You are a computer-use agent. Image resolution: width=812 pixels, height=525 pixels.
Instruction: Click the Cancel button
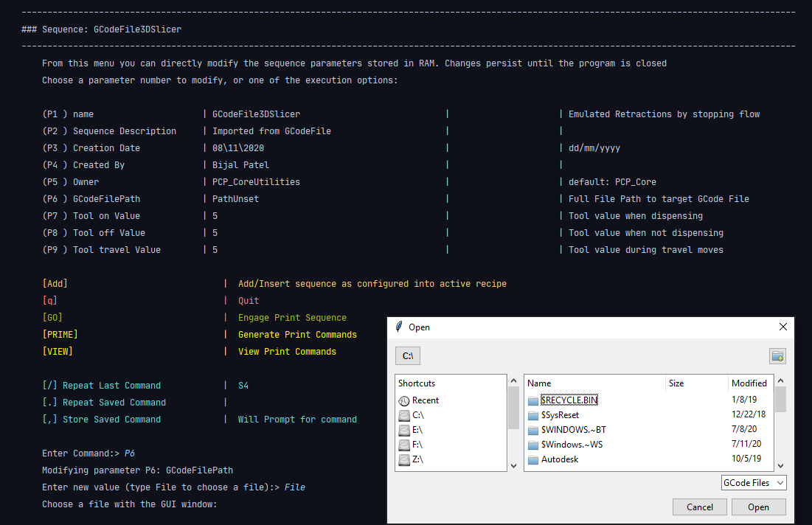coord(700,507)
